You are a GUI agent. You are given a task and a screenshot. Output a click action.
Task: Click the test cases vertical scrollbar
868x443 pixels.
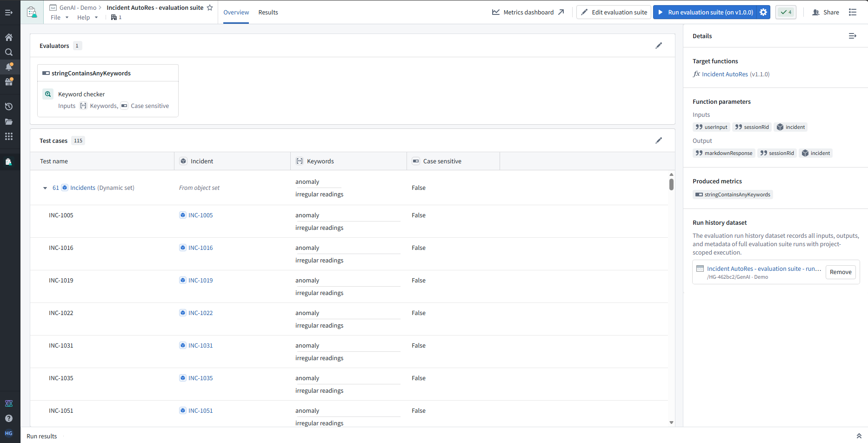click(x=671, y=184)
